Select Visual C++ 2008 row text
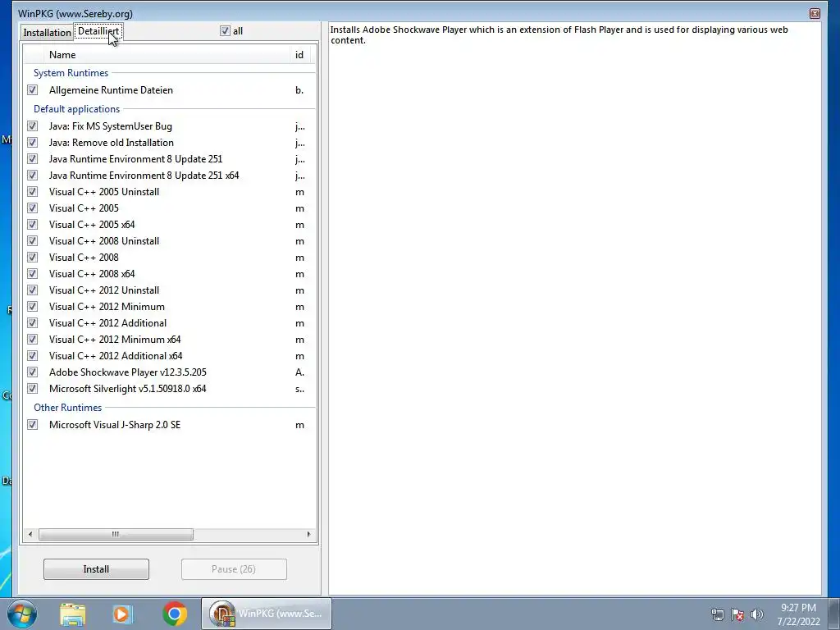Image resolution: width=840 pixels, height=630 pixels. click(x=84, y=258)
